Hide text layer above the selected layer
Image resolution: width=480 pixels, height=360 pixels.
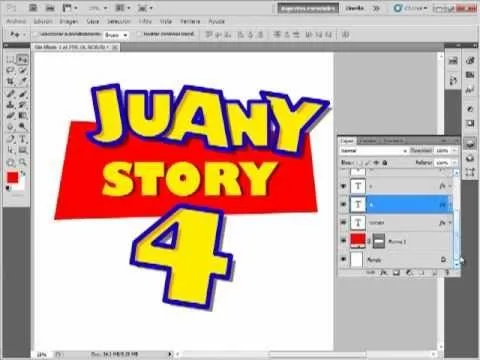tap(343, 186)
